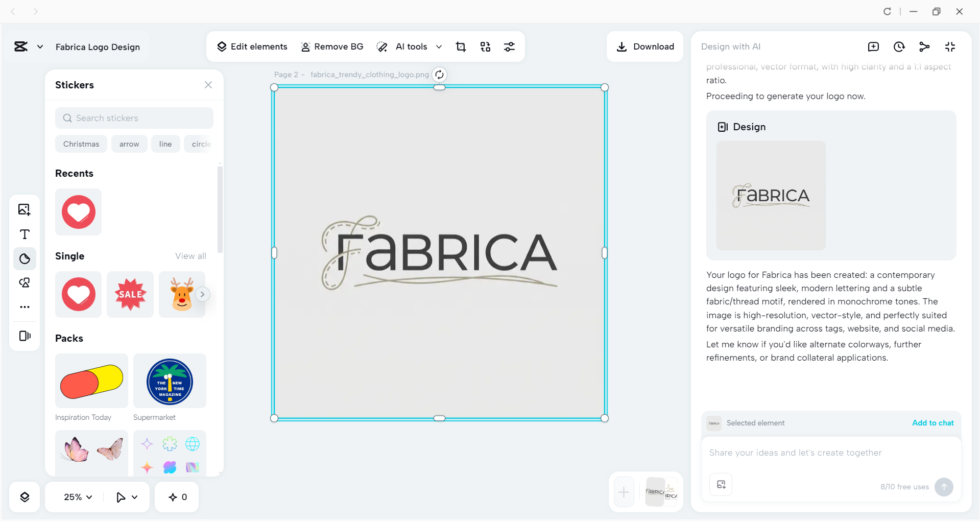
Task: Click the heart sticker under Recents
Action: 78,212
